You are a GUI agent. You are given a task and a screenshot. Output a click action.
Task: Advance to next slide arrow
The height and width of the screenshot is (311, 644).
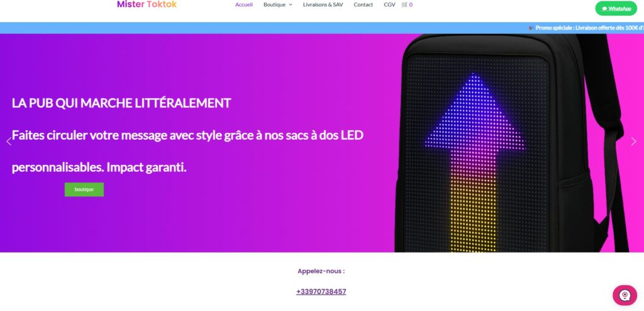[634, 142]
